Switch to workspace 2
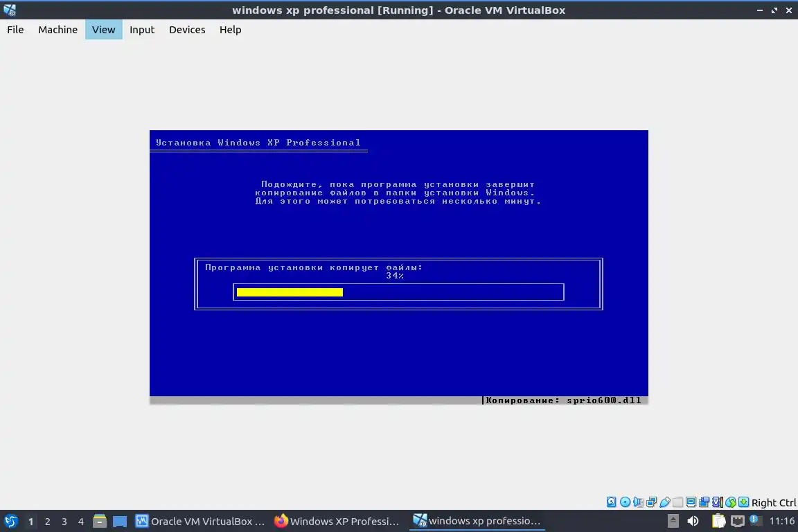 coord(47,522)
